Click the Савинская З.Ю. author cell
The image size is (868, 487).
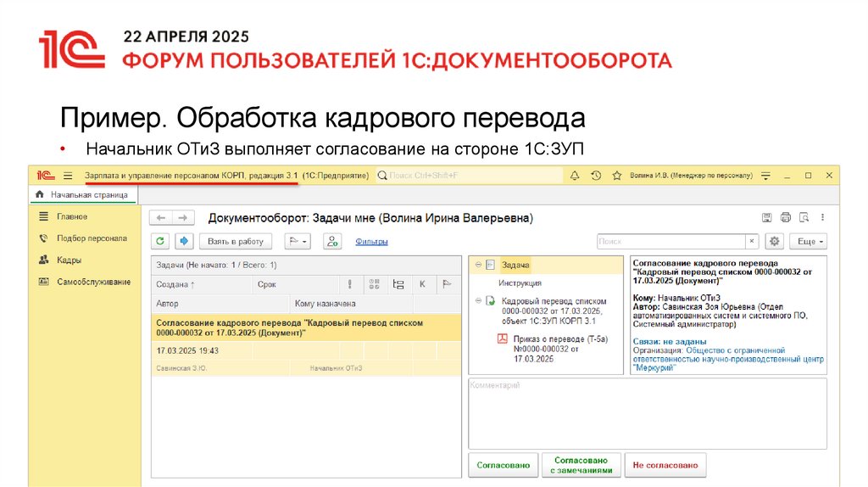tap(181, 368)
